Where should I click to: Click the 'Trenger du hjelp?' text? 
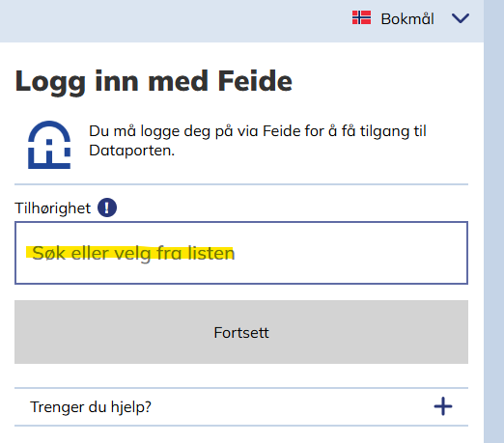click(91, 407)
